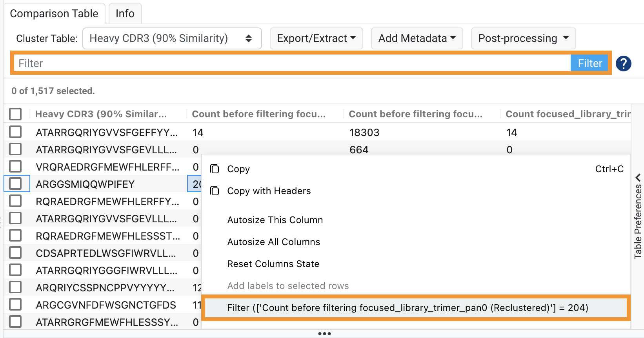
Task: Sort by Heavy CDR3 (90% Similar... column header
Action: click(101, 114)
